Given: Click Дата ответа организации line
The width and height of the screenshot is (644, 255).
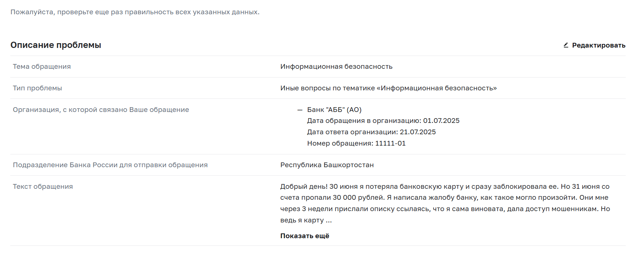Looking at the screenshot, I should coord(371,132).
